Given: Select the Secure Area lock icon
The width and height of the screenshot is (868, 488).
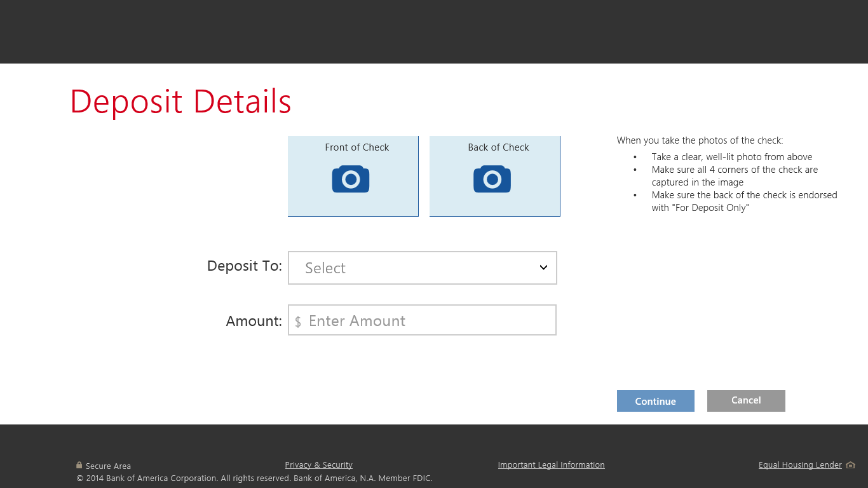Looking at the screenshot, I should click(79, 464).
